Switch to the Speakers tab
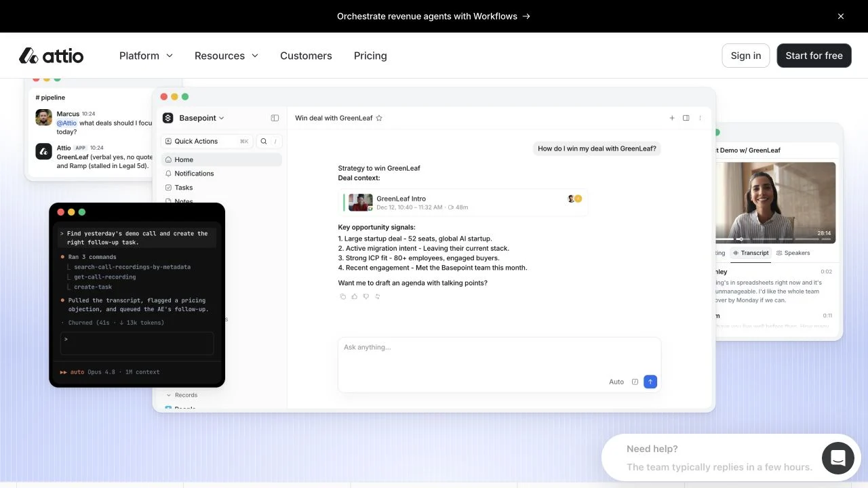This screenshot has height=488, width=868. (793, 253)
